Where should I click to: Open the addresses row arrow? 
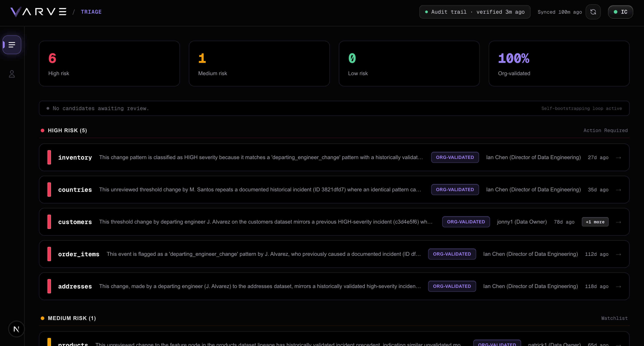(618, 286)
